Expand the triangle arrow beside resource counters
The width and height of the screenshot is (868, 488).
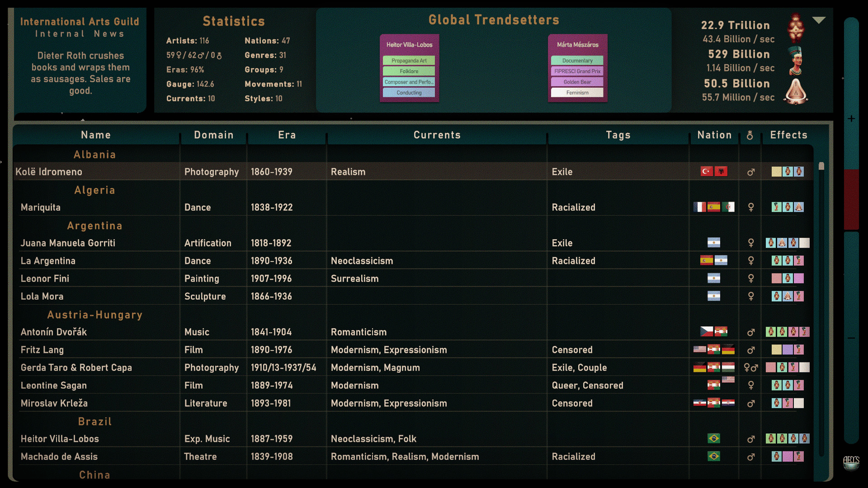819,20
